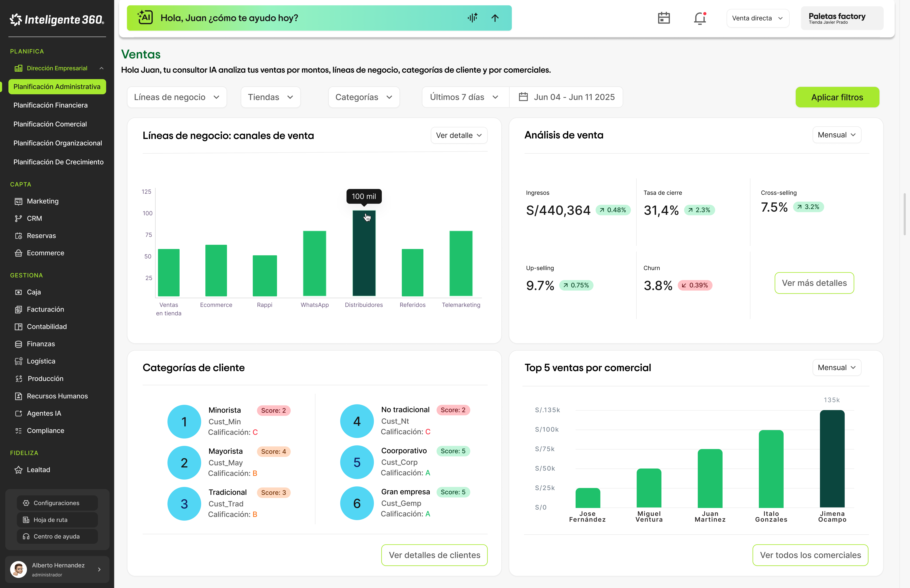Type in the AI assistant prompt field
910x588 pixels.
coord(305,18)
